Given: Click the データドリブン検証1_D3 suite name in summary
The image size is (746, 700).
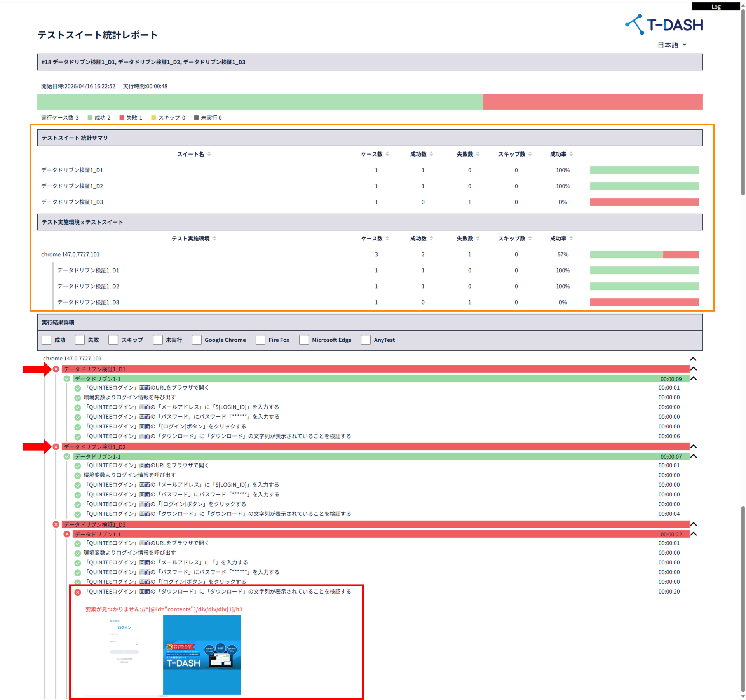Looking at the screenshot, I should 72,202.
